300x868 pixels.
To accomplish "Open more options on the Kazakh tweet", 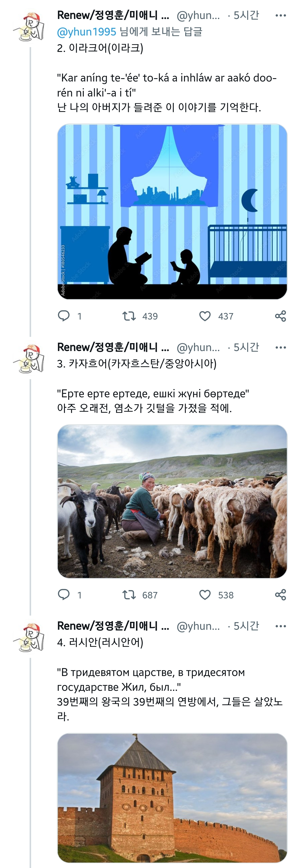I will [280, 347].
